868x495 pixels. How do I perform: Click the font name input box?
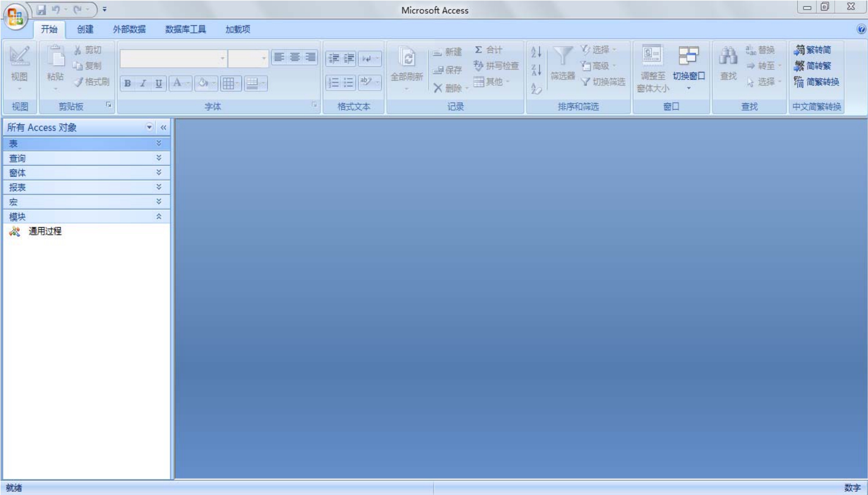coord(169,58)
